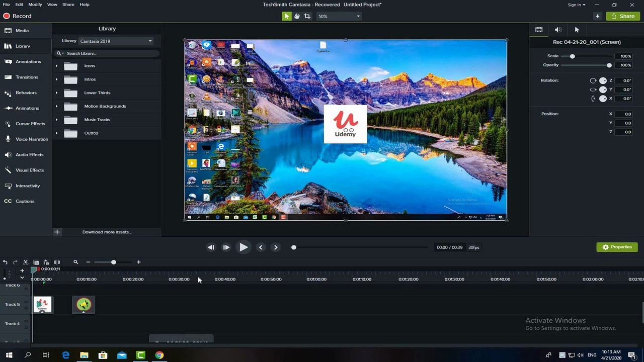Undo the last action in timeline toolbar
The height and width of the screenshot is (362, 644).
coord(5,262)
